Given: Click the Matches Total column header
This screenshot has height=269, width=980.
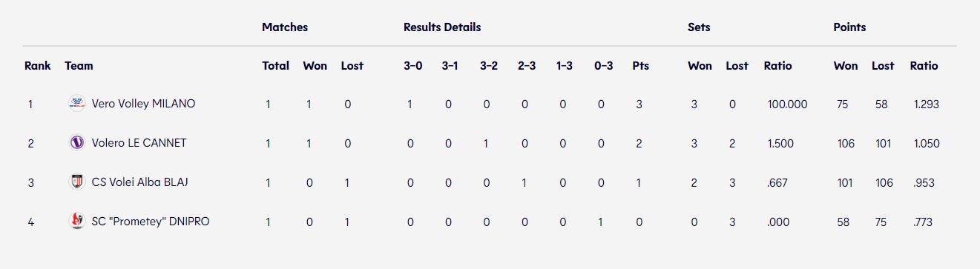Looking at the screenshot, I should (x=276, y=66).
